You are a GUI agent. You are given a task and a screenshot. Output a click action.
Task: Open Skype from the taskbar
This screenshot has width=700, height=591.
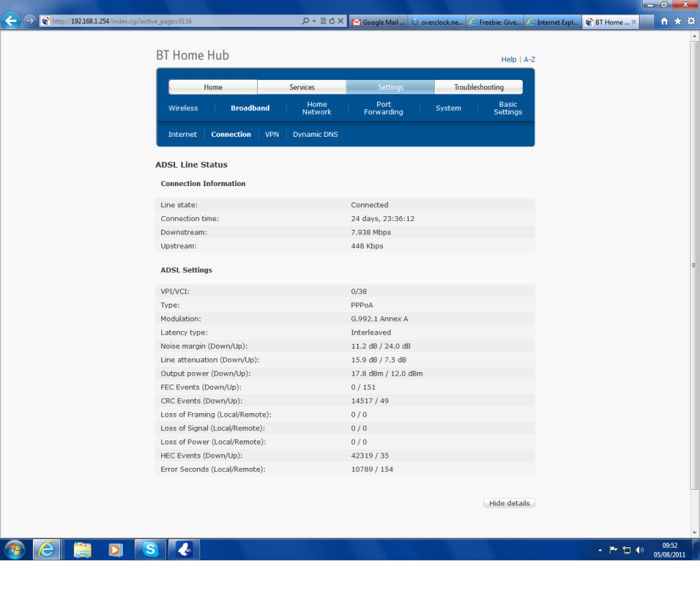(150, 549)
